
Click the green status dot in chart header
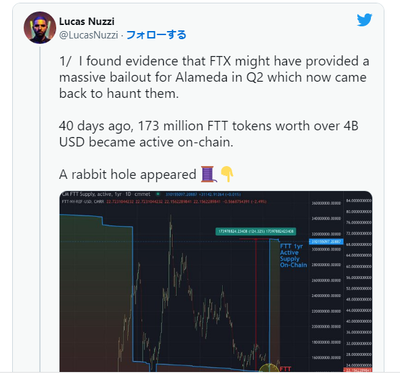pos(158,194)
